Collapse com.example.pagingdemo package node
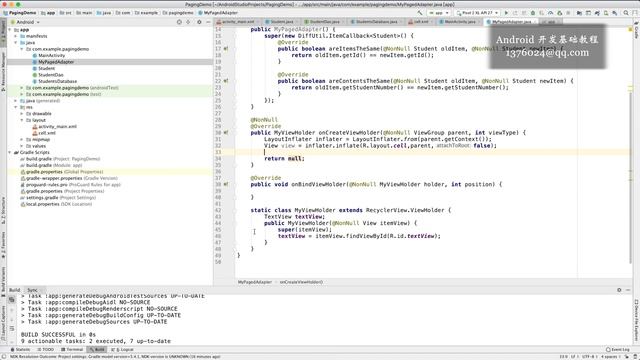 [22, 49]
